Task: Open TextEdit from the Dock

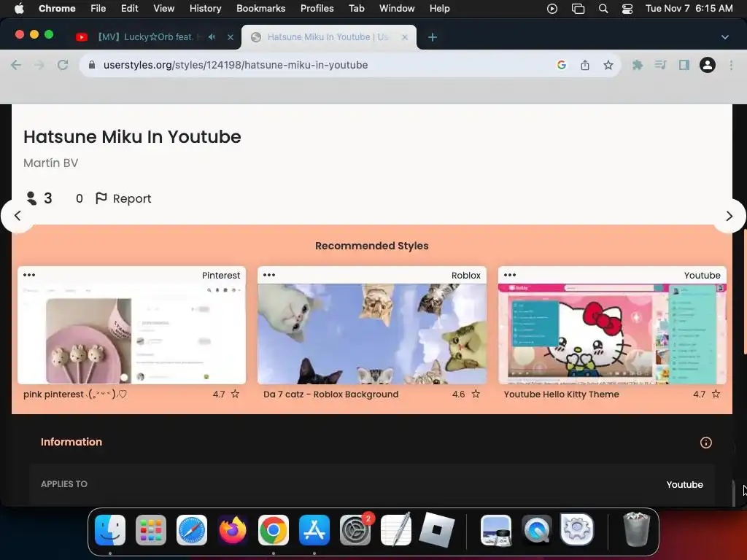Action: click(x=396, y=530)
